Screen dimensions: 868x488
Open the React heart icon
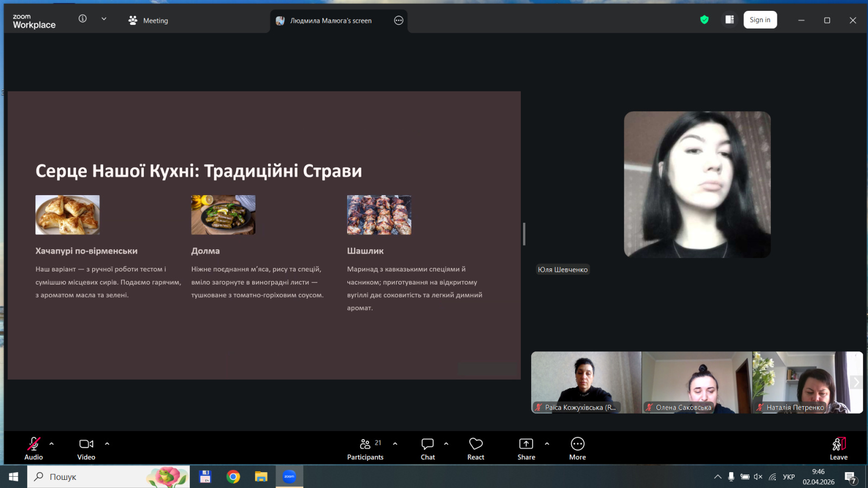tap(476, 444)
